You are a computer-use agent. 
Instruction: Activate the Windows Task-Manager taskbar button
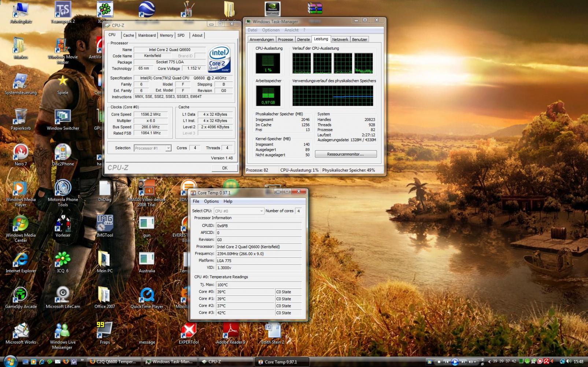coord(170,362)
